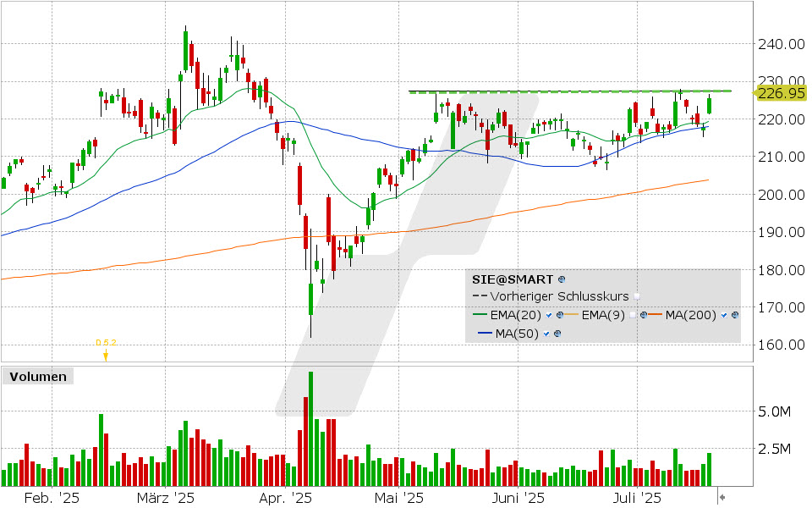
Task: Uncheck the MA(200) visibility checkbox
Action: coord(724,315)
